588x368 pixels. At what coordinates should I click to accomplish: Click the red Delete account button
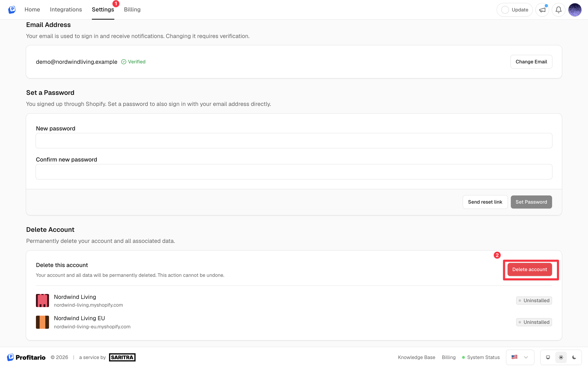tap(529, 269)
